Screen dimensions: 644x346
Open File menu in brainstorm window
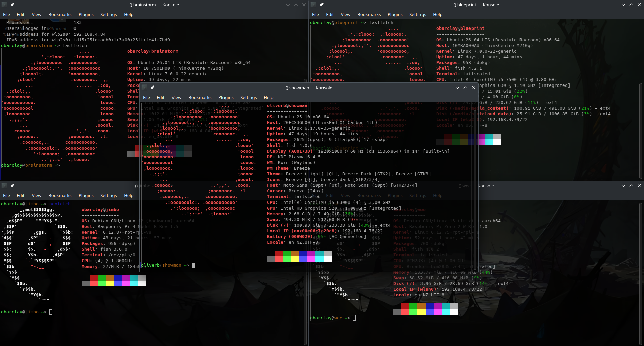point(7,14)
